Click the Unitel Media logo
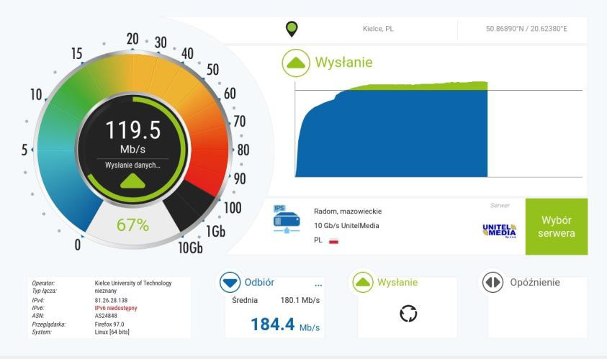The image size is (608, 360). tap(499, 230)
